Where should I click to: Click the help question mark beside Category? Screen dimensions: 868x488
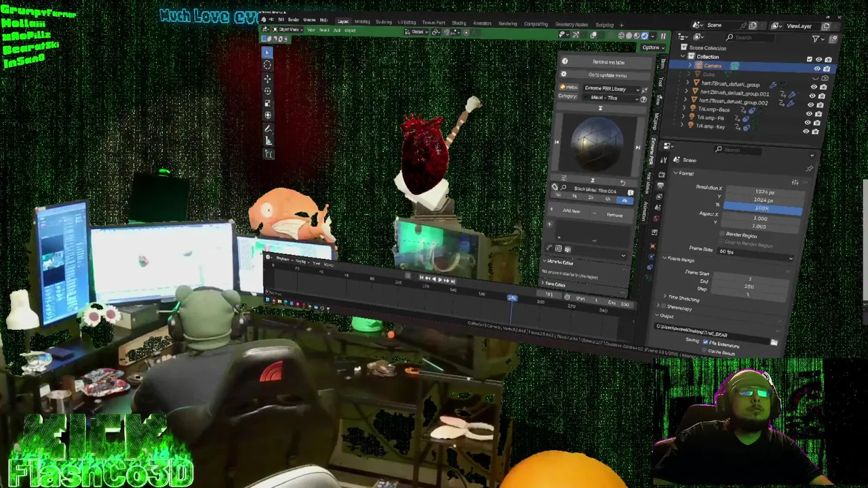(644, 100)
